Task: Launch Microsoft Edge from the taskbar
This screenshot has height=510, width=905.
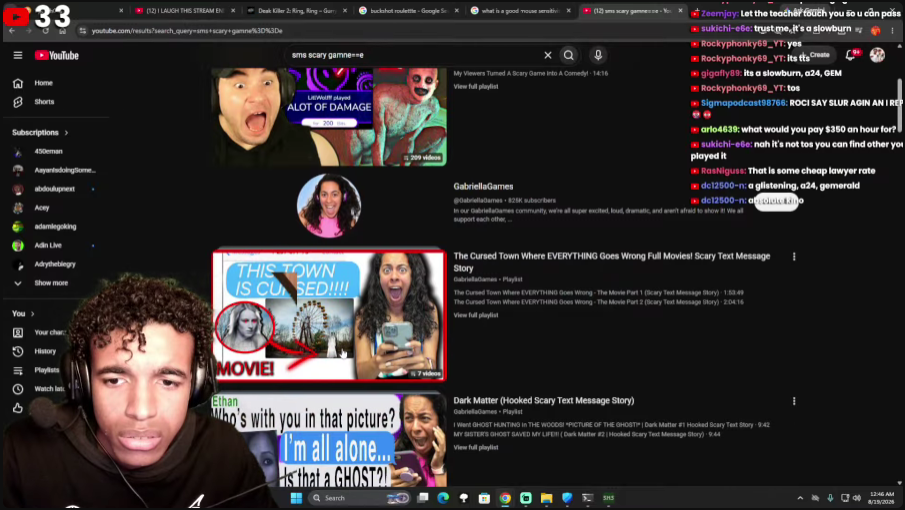Action: (443, 498)
